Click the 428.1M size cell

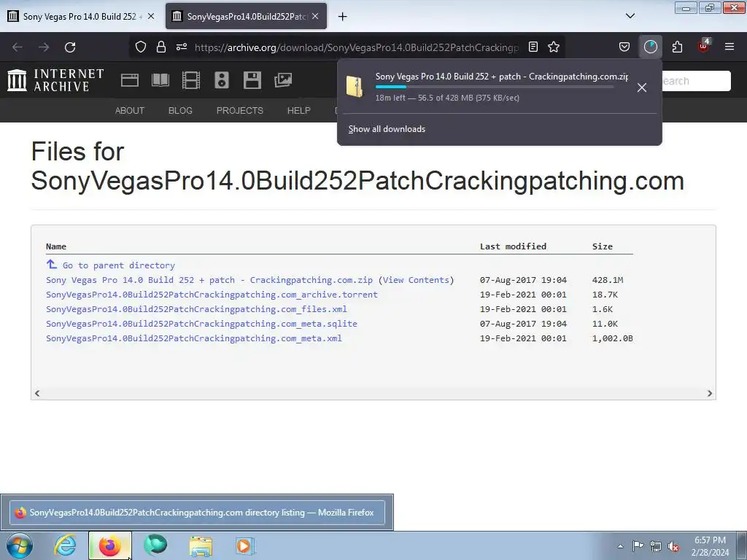click(608, 280)
